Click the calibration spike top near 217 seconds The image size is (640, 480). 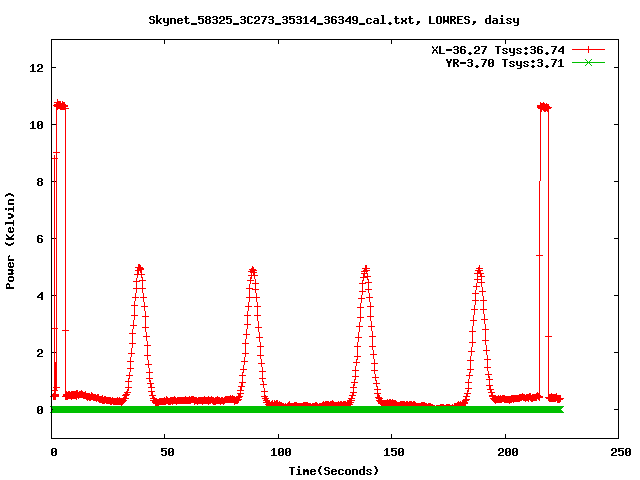[544, 107]
